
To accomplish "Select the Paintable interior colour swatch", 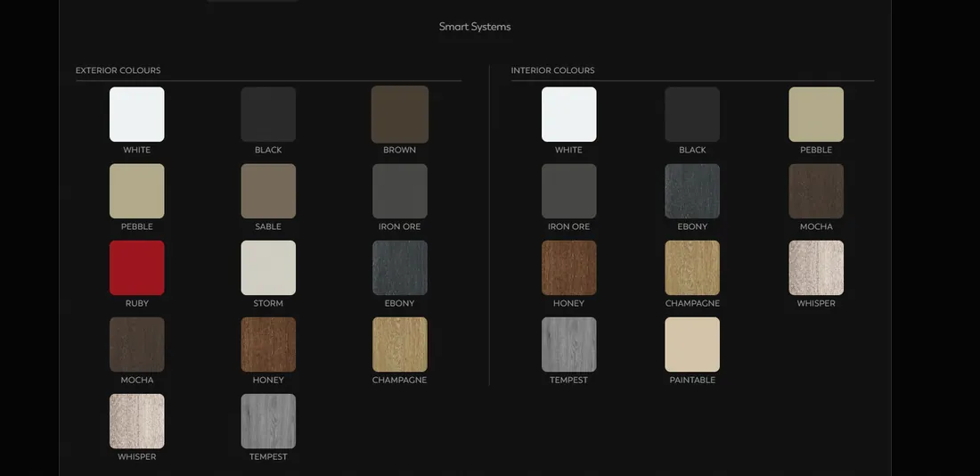I will pyautogui.click(x=692, y=345).
